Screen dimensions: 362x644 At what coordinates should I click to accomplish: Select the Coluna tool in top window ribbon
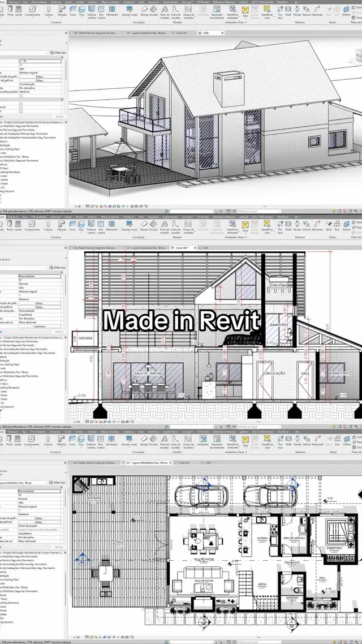(49, 11)
